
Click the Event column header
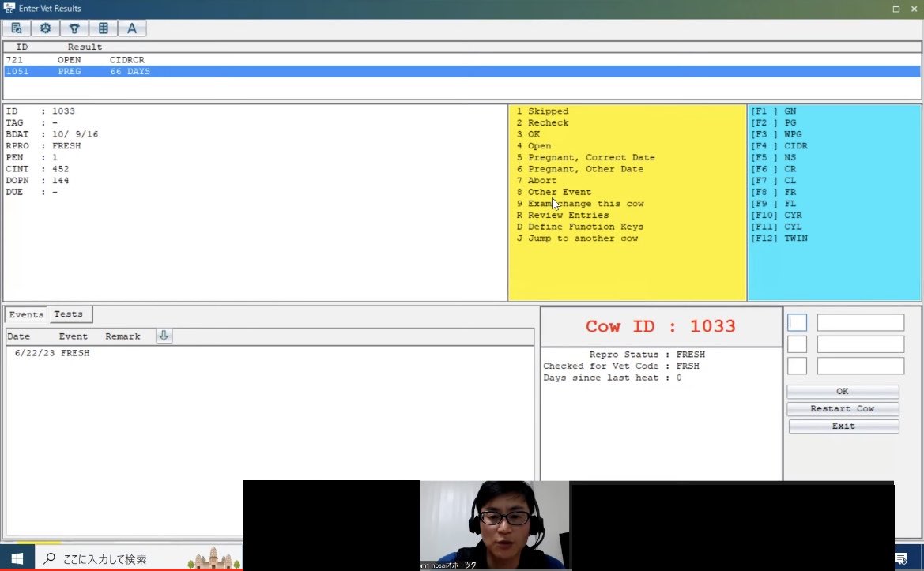click(73, 336)
